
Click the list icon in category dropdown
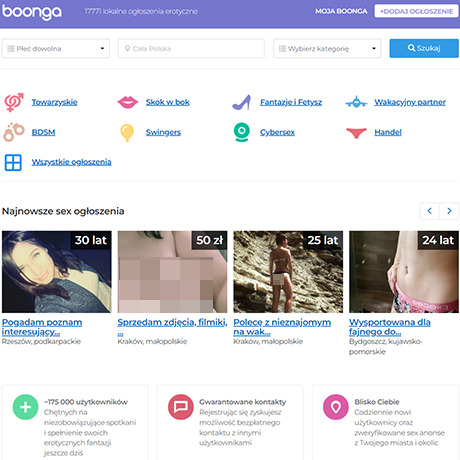point(282,49)
